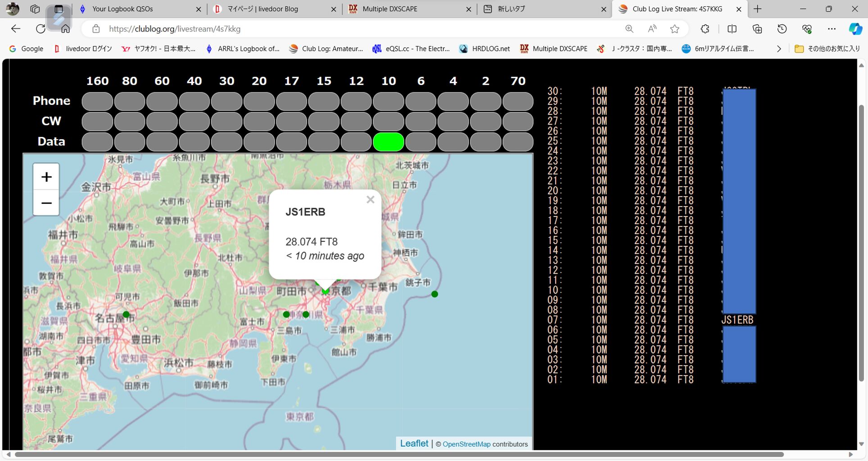Open the OpenStreetMap attribution link

pyautogui.click(x=466, y=444)
